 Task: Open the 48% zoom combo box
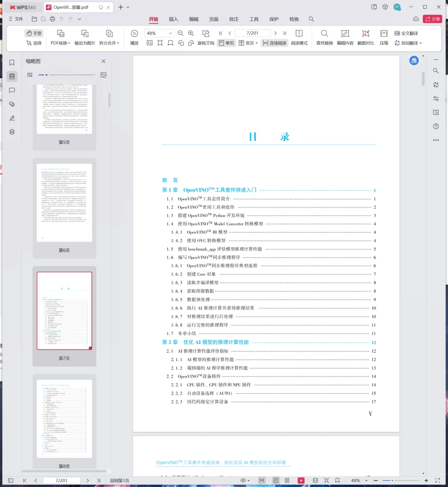(159, 33)
